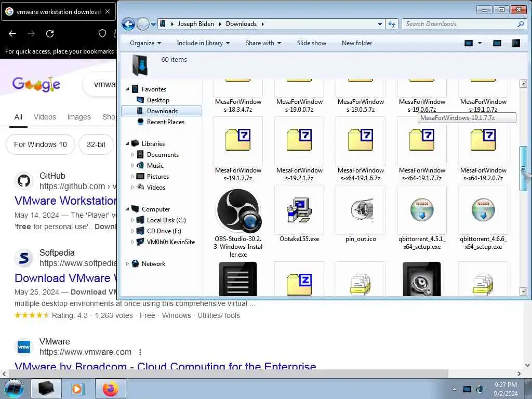
Task: Click Windows Media Player taskbar icon
Action: point(78,389)
